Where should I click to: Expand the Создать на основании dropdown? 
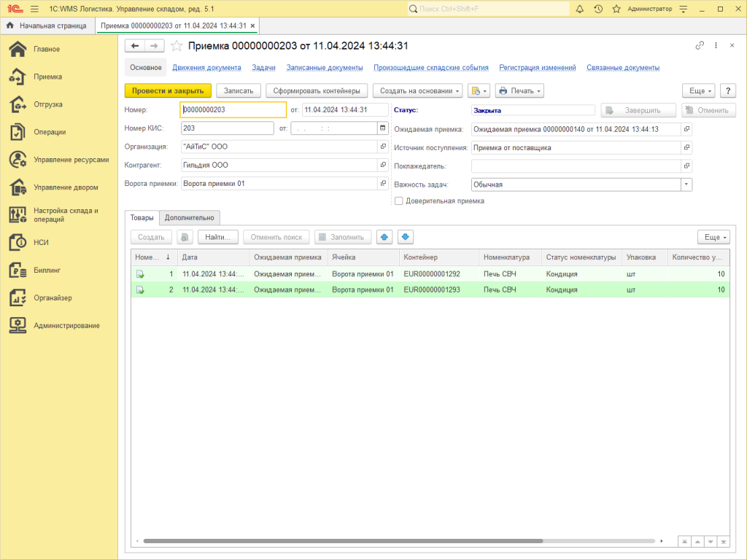pos(417,91)
